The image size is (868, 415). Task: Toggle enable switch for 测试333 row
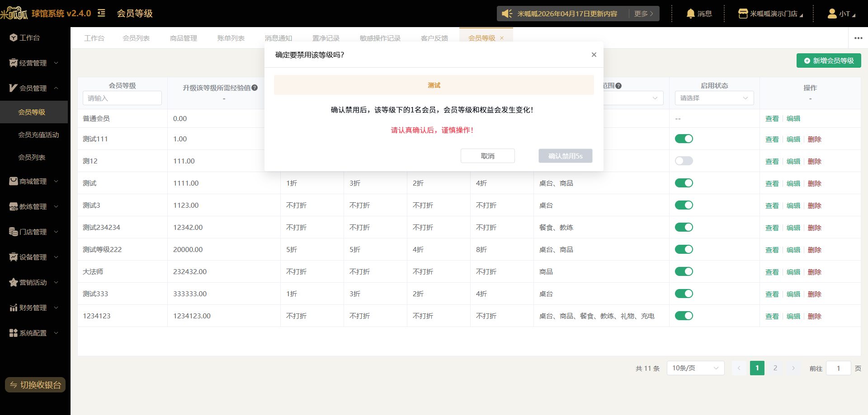click(684, 294)
